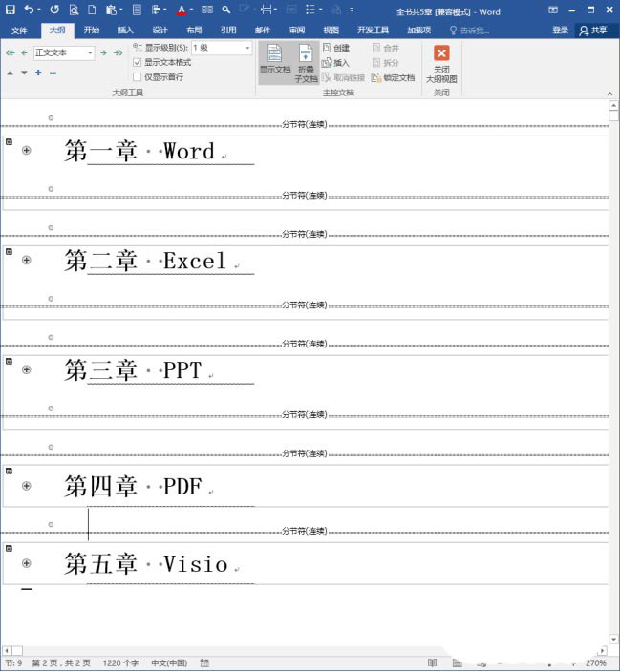
Task: Promote to Heading 1 double-left arrow
Action: pyautogui.click(x=11, y=52)
